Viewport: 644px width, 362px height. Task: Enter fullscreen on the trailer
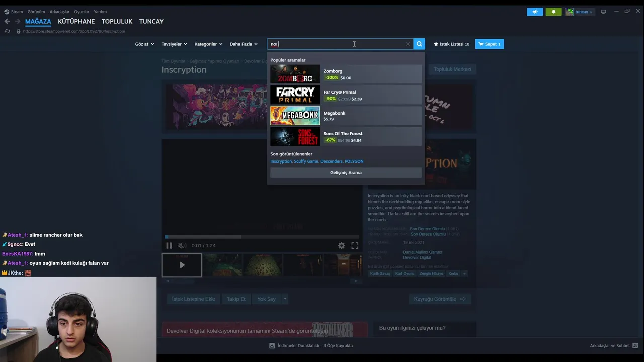tap(355, 246)
